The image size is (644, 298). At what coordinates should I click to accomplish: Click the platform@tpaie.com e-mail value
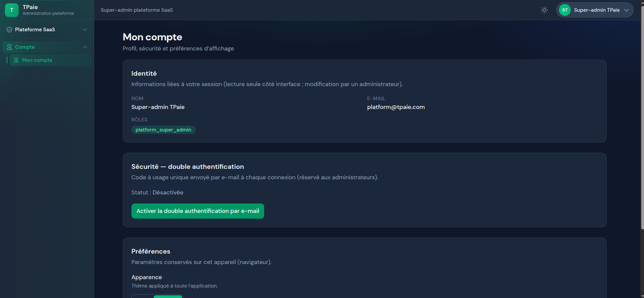point(396,107)
